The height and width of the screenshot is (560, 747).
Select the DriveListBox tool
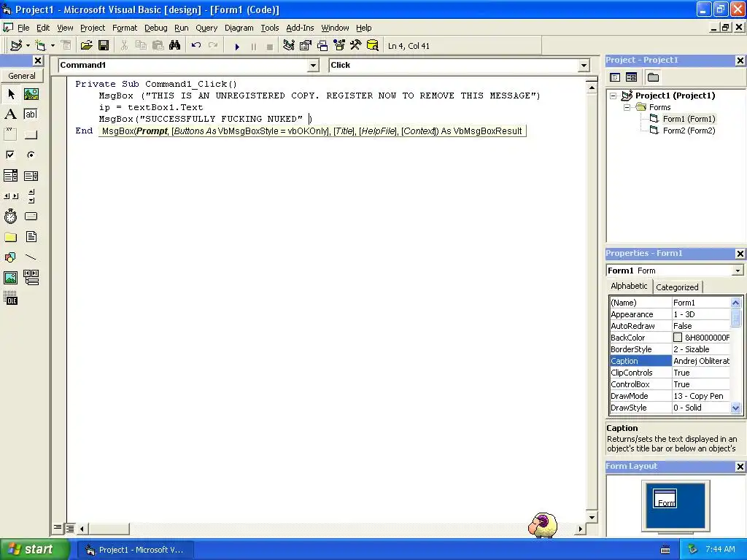31,216
